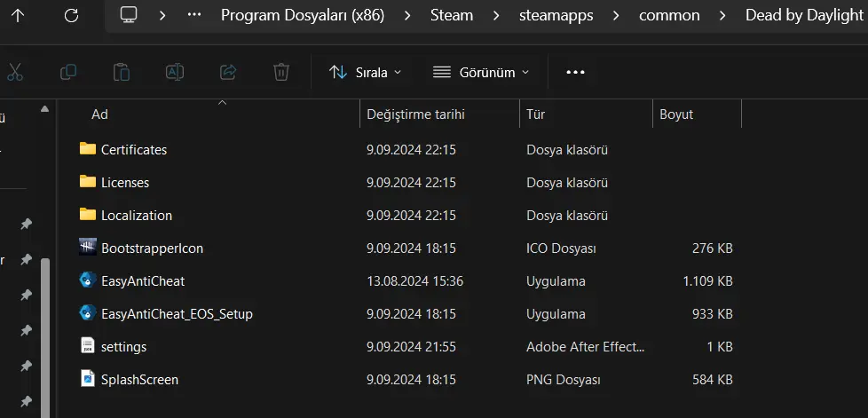868x418 pixels.
Task: Click the Copy icon in toolbar
Action: point(68,72)
